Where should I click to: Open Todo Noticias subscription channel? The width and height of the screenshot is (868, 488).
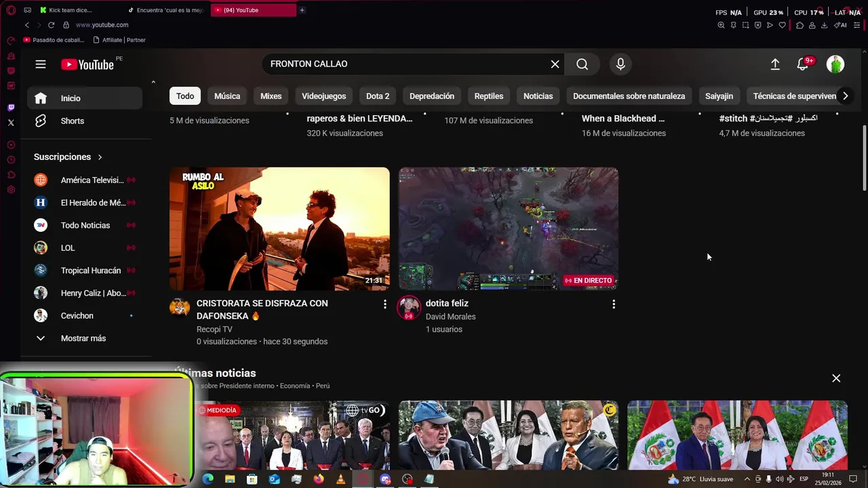pos(85,225)
